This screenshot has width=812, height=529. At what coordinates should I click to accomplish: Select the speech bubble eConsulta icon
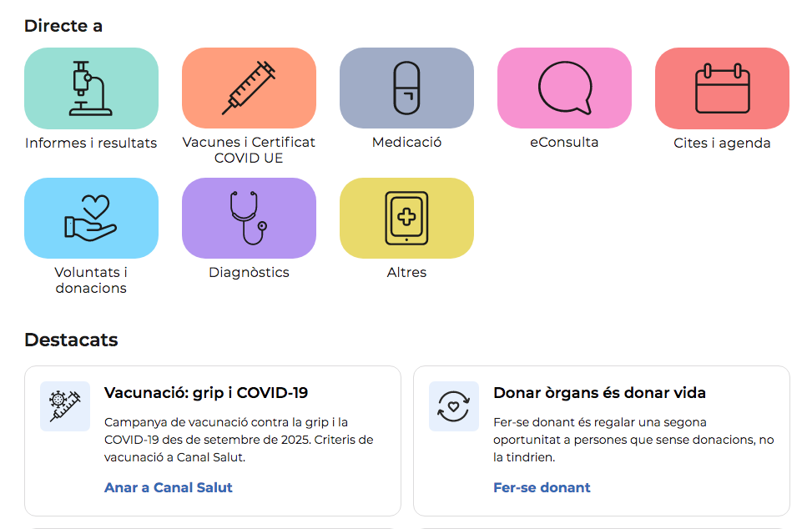point(564,88)
